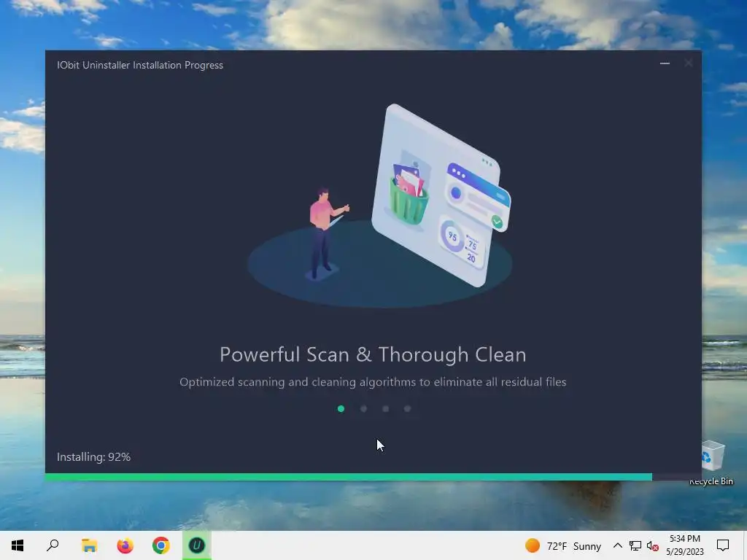
Task: Click the 'IObit Uninstaller Installation Progress' title
Action: tap(140, 65)
